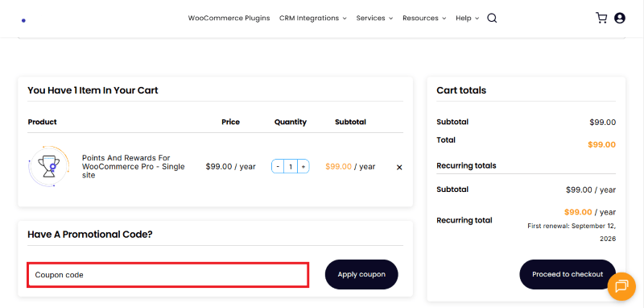Image resolution: width=644 pixels, height=308 pixels.
Task: Select the 'Cart totals' heading
Action: [x=461, y=90]
